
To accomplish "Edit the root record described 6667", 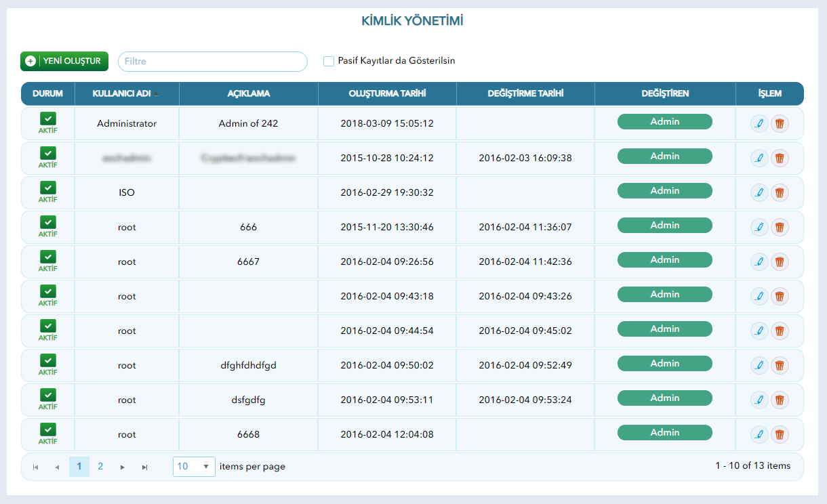I will click(x=759, y=261).
